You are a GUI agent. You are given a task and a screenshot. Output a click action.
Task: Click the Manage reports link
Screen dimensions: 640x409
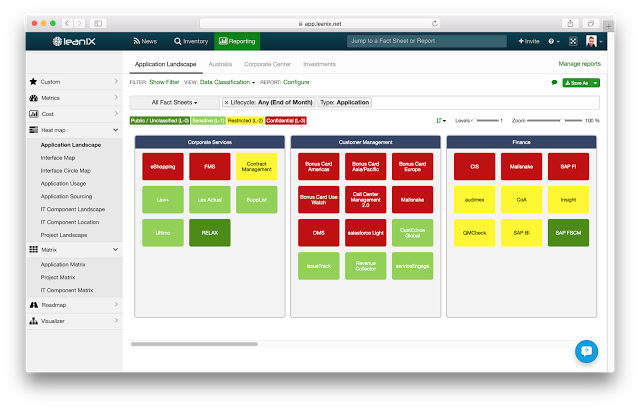[x=580, y=64]
